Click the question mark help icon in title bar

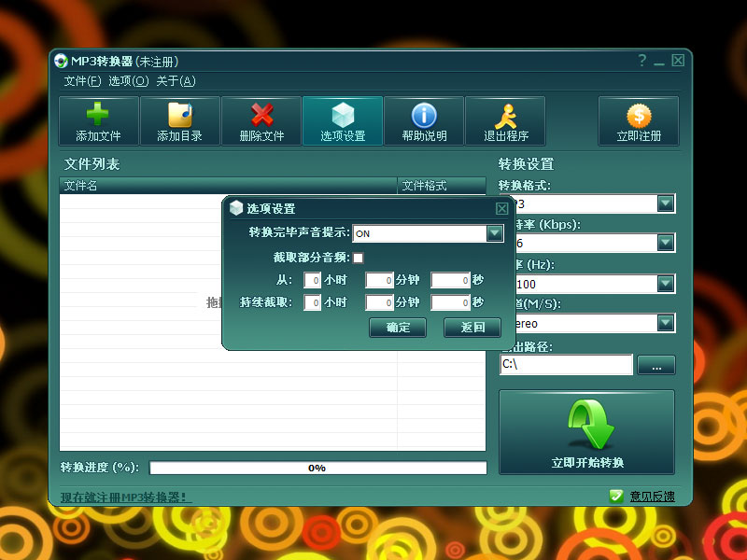tap(642, 61)
